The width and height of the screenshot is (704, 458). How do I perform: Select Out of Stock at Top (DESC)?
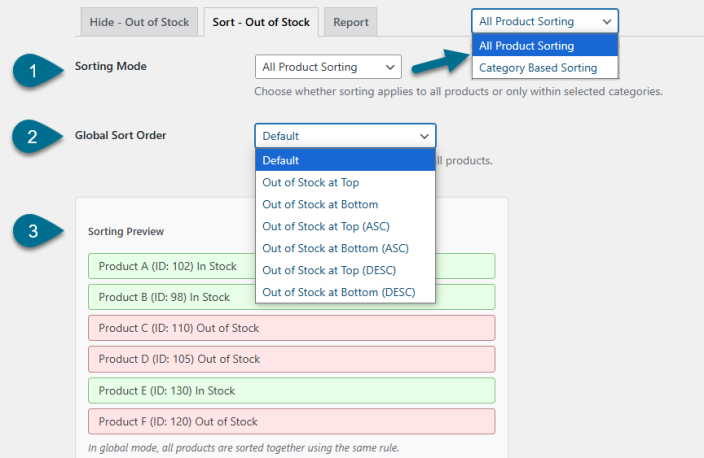(x=345, y=270)
